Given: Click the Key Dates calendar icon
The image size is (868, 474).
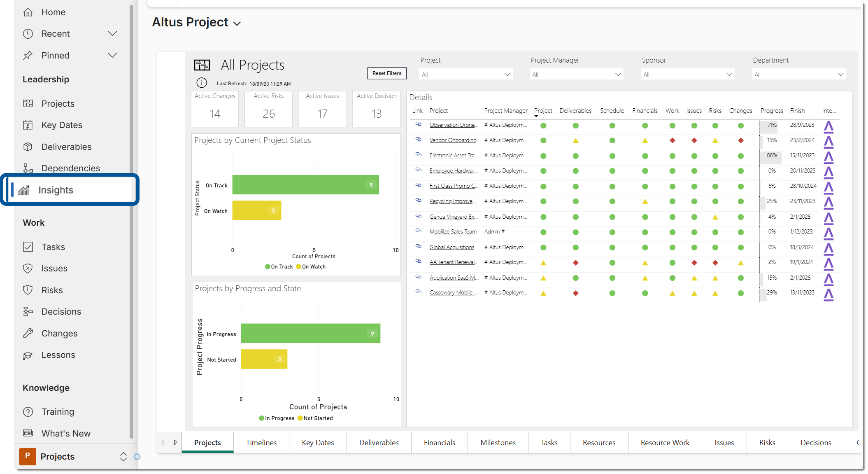Looking at the screenshot, I should coord(28,125).
